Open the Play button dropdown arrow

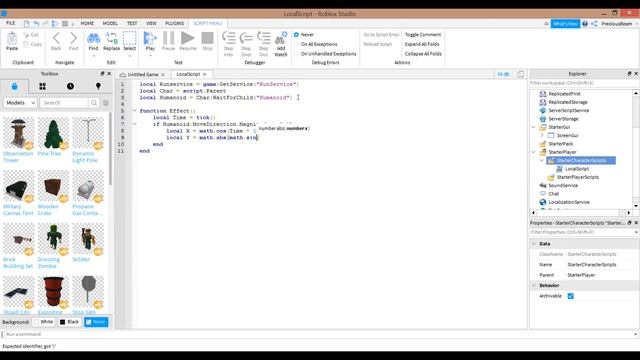tap(150, 56)
